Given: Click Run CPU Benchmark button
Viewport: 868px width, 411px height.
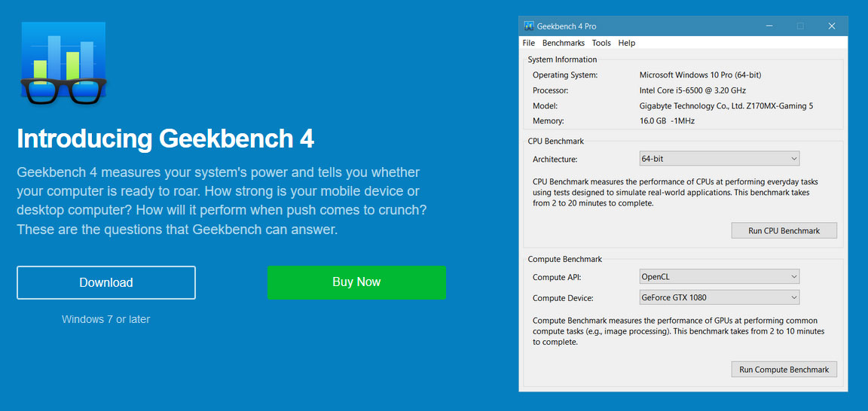Looking at the screenshot, I should click(784, 230).
